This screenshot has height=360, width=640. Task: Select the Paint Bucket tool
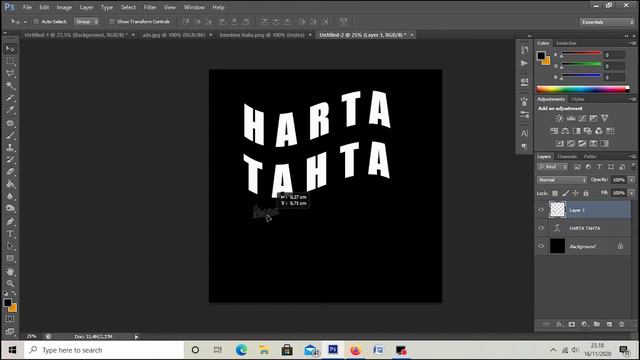(10, 184)
